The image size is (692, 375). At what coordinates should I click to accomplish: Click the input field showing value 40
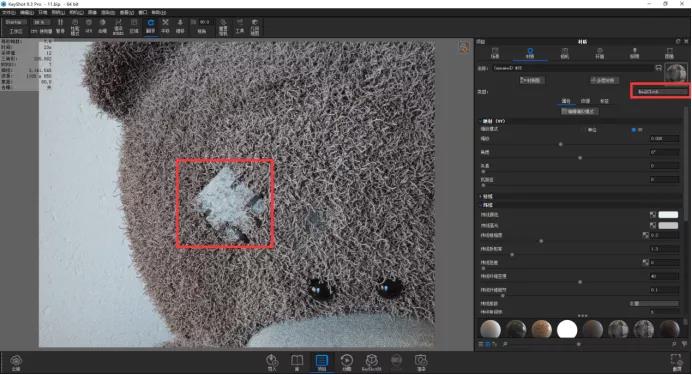(664, 276)
